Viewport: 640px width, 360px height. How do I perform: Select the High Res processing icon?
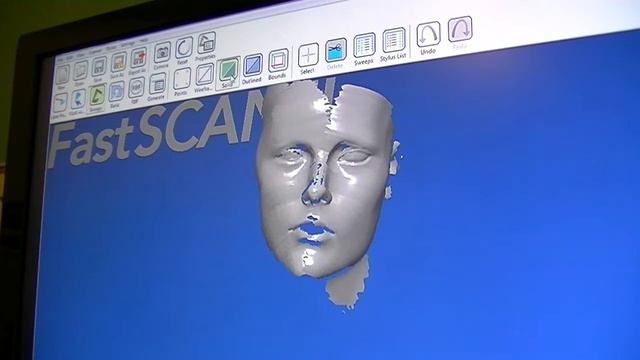point(78,100)
